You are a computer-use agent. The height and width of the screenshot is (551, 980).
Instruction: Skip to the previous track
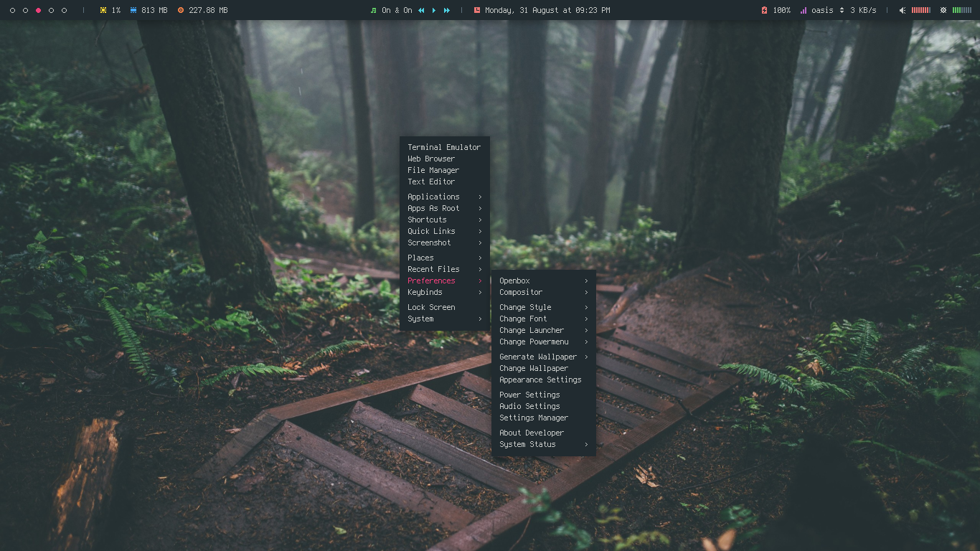point(421,10)
